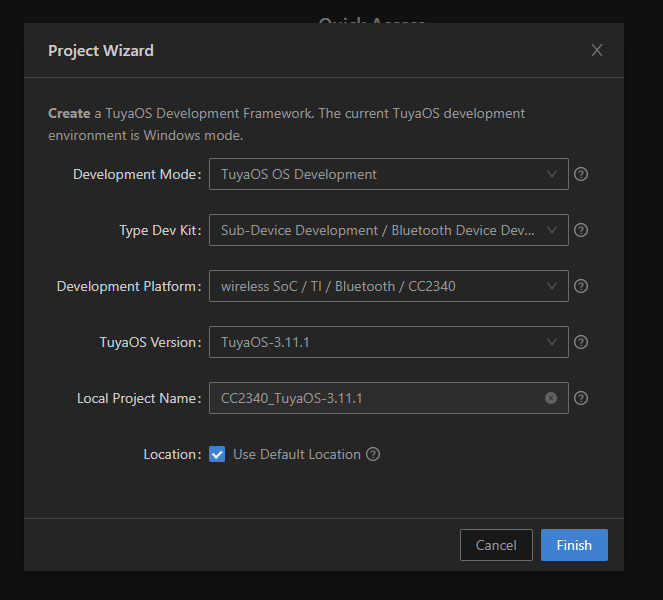The image size is (663, 600).
Task: Uncheck the Use Default Location checkbox
Action: (217, 455)
